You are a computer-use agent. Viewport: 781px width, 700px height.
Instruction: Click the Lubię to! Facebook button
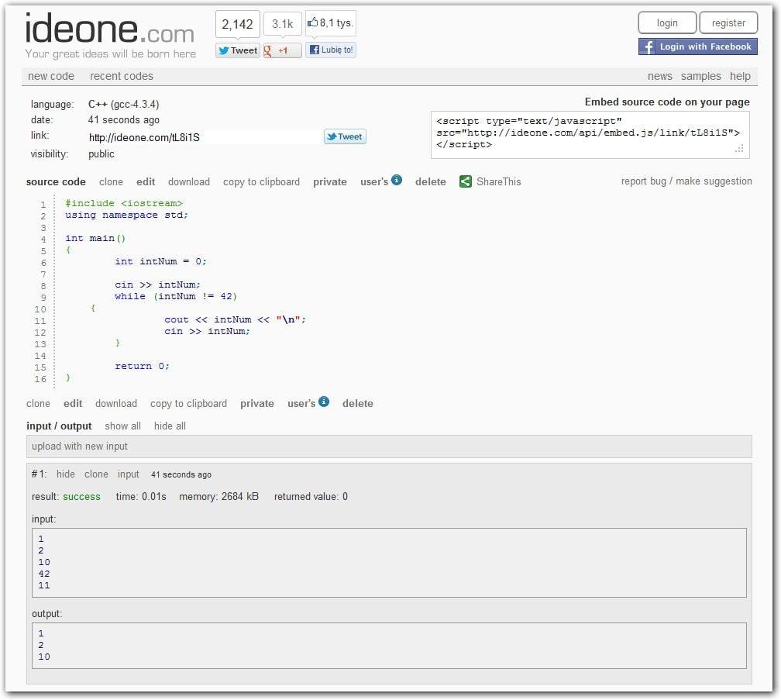pyautogui.click(x=331, y=49)
